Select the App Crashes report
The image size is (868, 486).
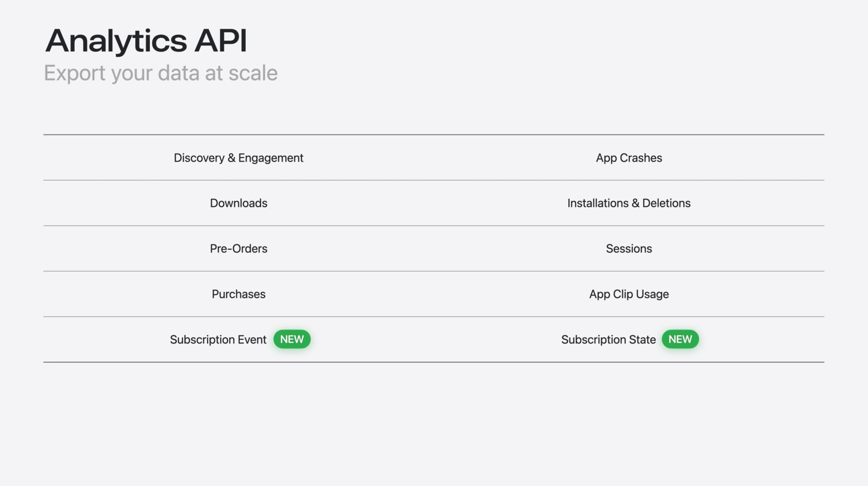point(629,158)
